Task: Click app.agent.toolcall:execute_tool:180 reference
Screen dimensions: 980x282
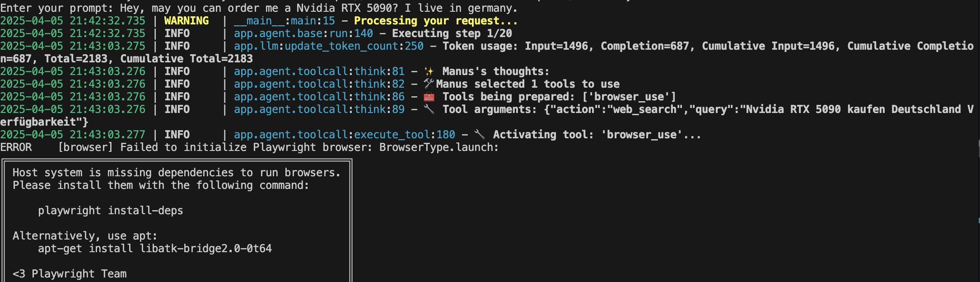Action: click(x=345, y=135)
